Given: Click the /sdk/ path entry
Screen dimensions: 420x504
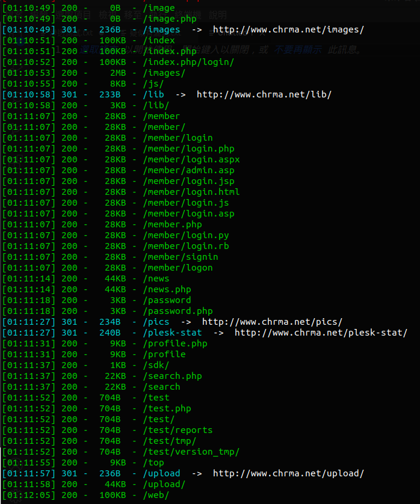Looking at the screenshot, I should 156,365.
